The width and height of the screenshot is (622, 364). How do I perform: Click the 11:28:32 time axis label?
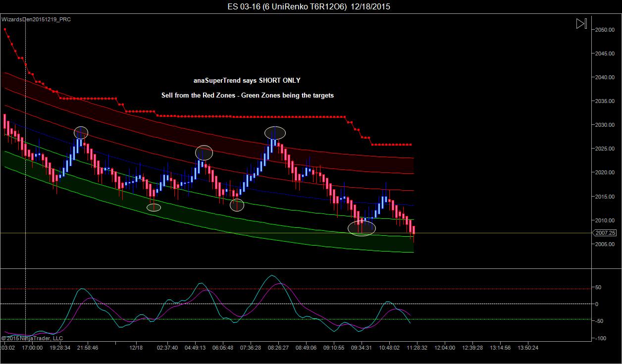point(417,348)
